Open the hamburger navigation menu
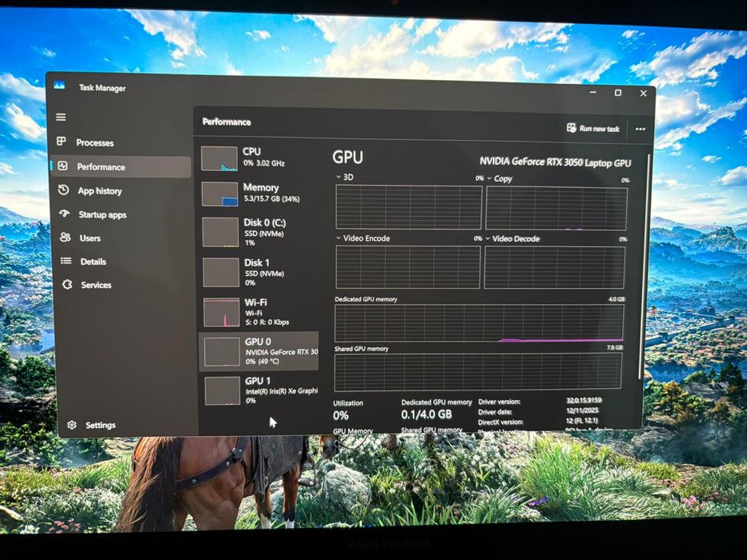This screenshot has height=560, width=747. [x=61, y=117]
